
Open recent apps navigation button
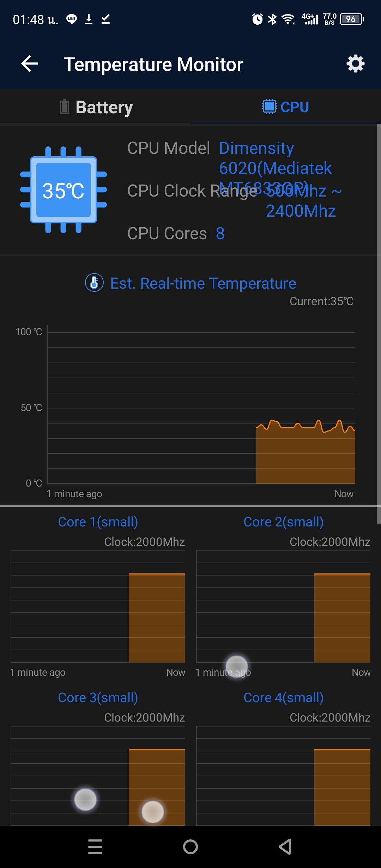point(95,846)
